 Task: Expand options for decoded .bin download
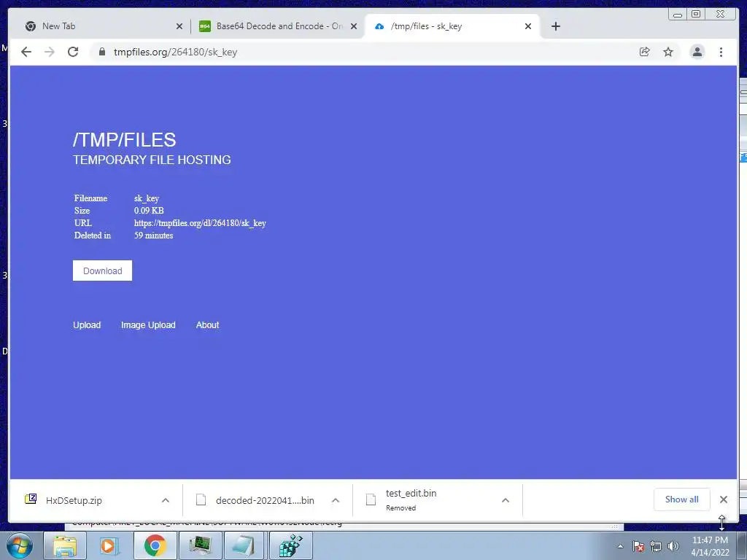click(x=336, y=500)
